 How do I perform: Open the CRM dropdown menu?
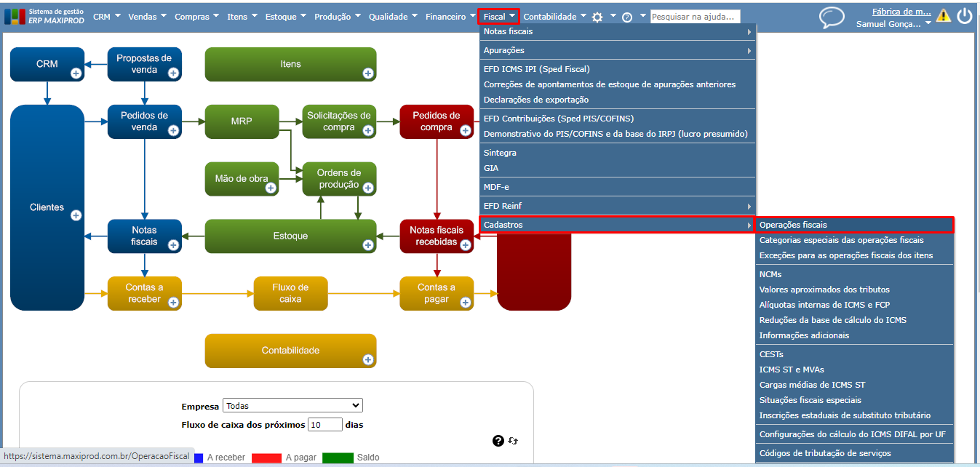point(107,17)
